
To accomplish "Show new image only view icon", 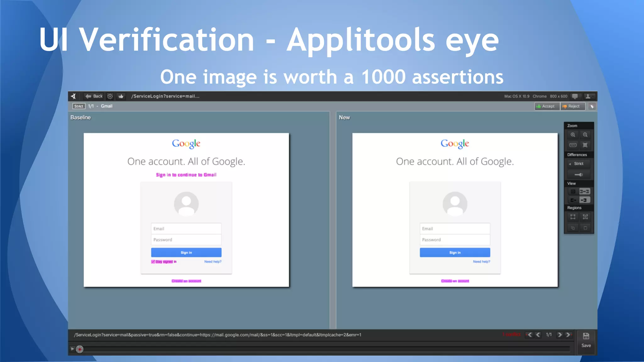I will click(585, 200).
